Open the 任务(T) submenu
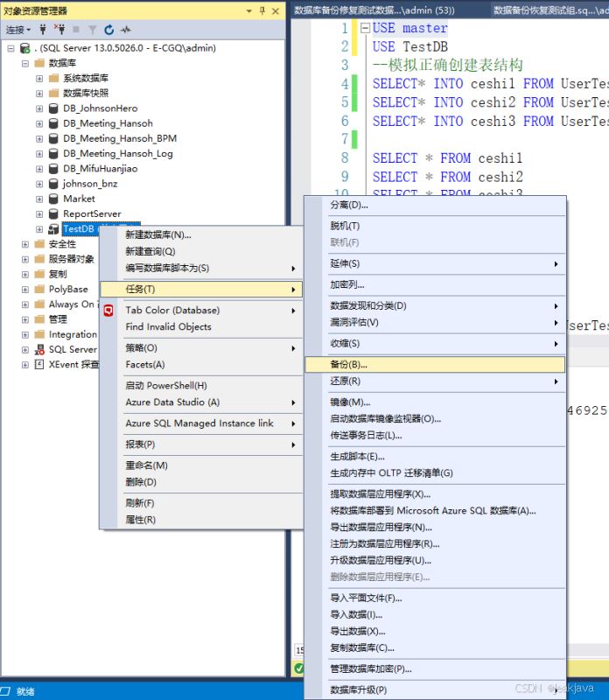Viewport: 609px width, 700px height. point(202,290)
